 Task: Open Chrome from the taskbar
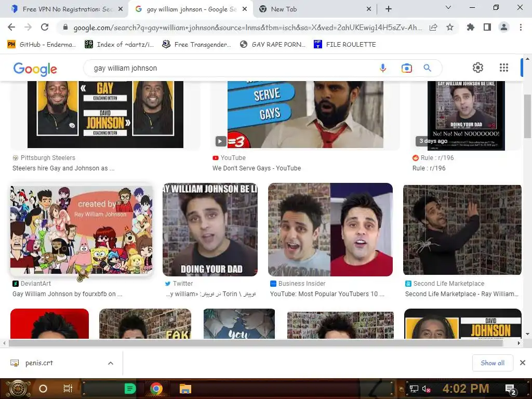coord(156,389)
